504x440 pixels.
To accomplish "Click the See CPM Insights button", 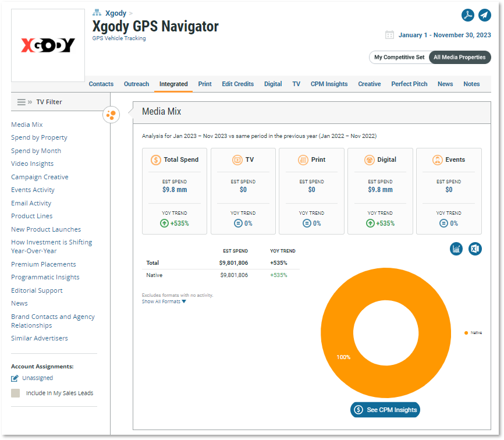I will point(385,410).
